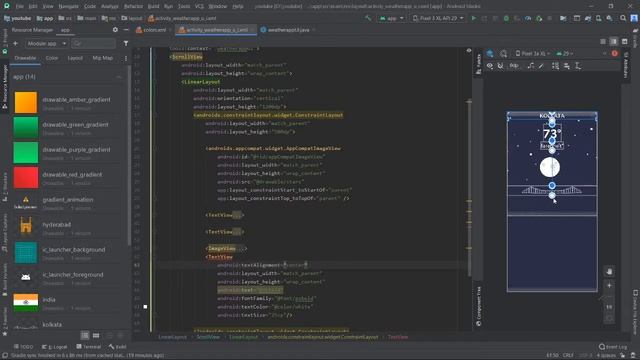This screenshot has width=640, height=360.
Task: Select drawable_red_gradient red swatch
Action: [x=26, y=178]
